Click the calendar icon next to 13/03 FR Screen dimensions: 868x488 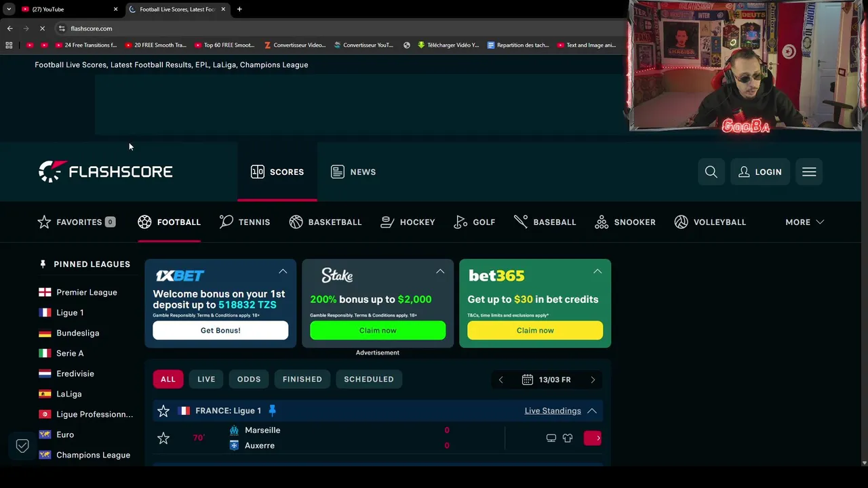(528, 380)
